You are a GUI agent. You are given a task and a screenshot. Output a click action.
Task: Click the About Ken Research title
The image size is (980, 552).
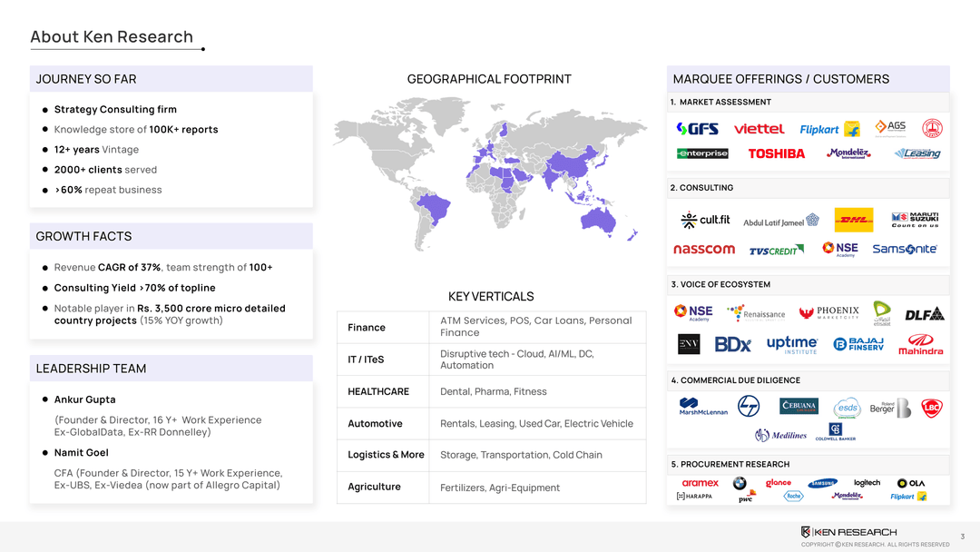click(x=112, y=37)
